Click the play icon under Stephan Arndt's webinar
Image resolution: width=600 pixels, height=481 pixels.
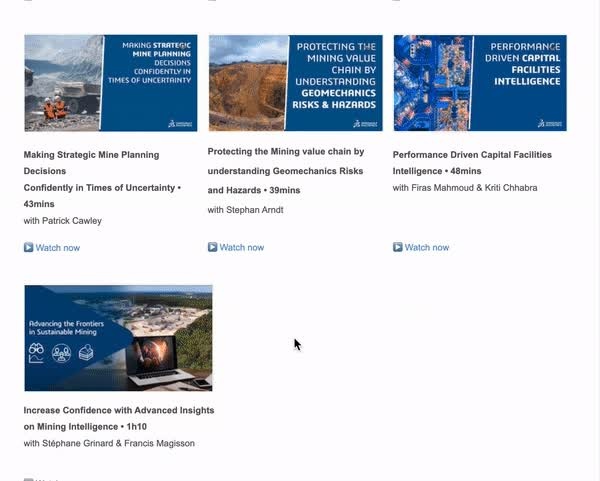point(212,247)
